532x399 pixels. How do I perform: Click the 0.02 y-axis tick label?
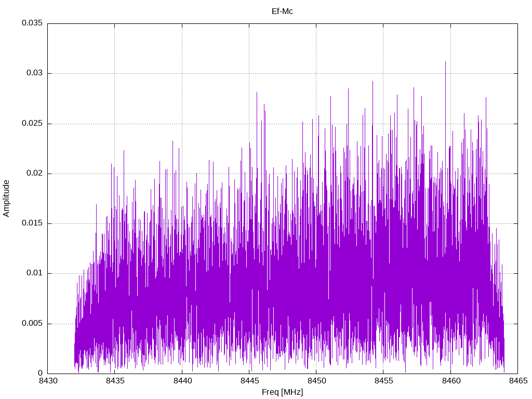pyautogui.click(x=35, y=173)
